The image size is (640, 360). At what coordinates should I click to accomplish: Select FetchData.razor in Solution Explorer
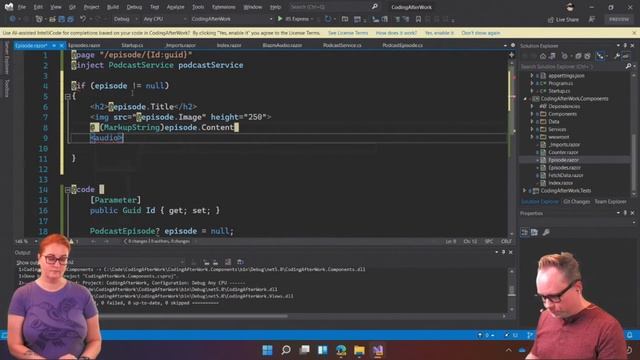(x=566, y=176)
